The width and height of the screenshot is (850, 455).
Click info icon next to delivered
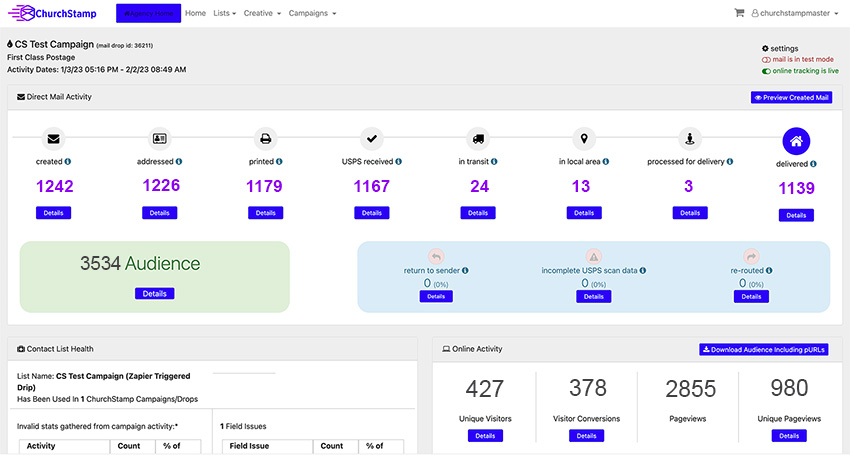(x=813, y=164)
